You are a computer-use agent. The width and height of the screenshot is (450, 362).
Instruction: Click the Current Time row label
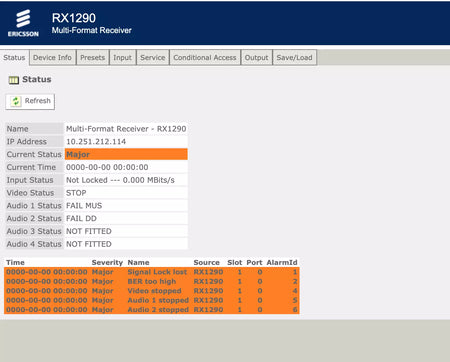[31, 167]
